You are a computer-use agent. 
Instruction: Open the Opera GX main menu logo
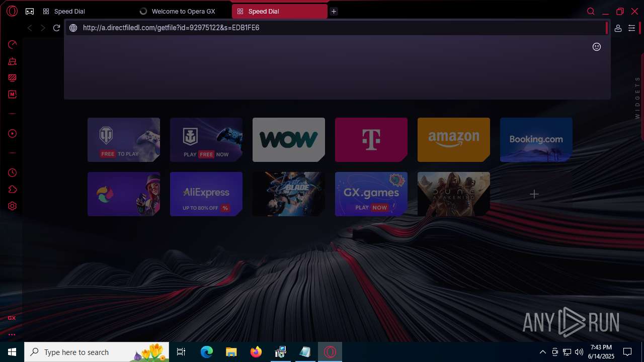tap(12, 11)
